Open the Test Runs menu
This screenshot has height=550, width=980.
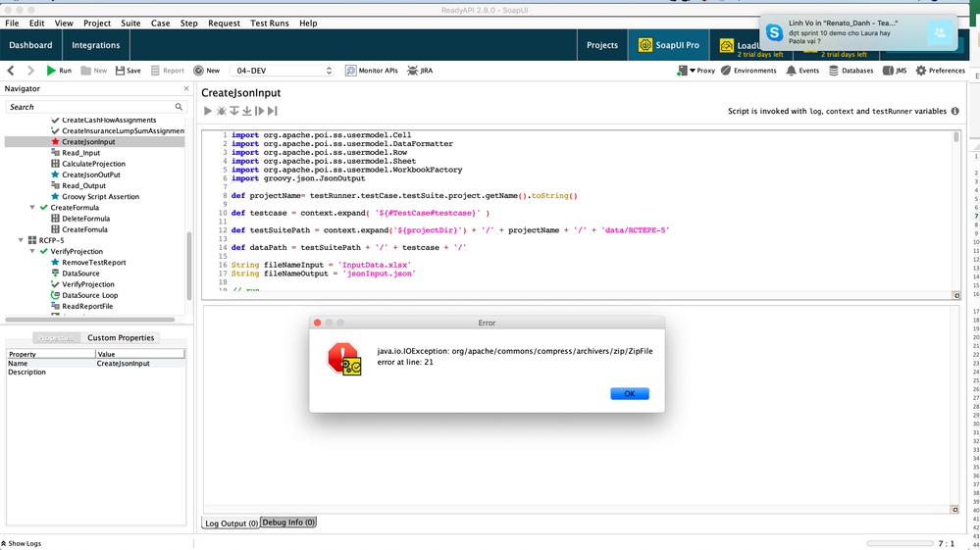point(270,23)
